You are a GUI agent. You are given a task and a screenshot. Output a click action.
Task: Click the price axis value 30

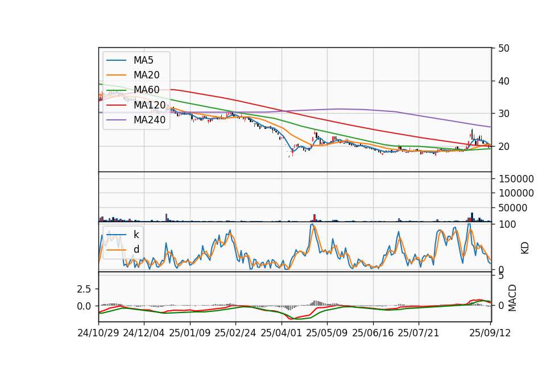[x=504, y=114]
